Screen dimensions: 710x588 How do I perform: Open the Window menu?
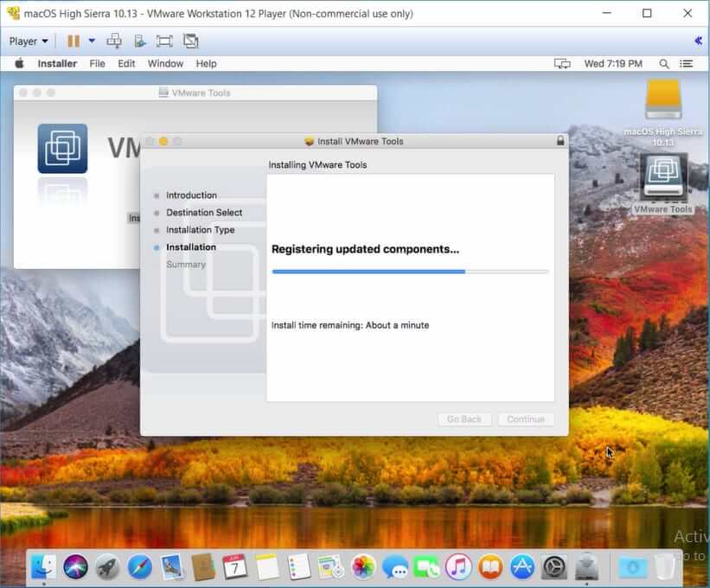[x=165, y=64]
